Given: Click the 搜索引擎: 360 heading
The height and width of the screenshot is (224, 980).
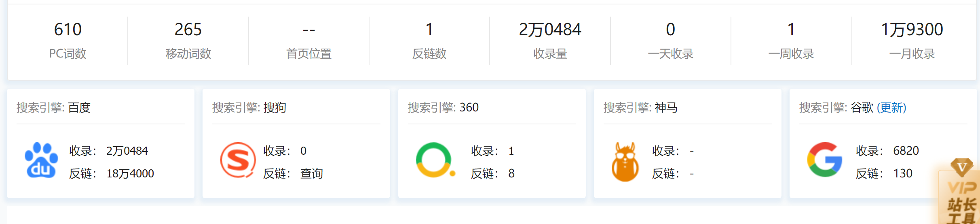Looking at the screenshot, I should tap(443, 107).
